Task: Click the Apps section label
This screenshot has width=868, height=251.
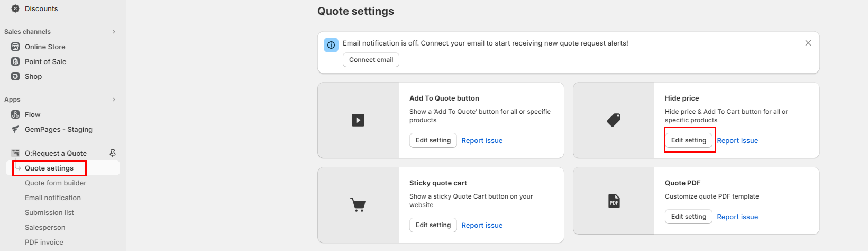Action: pos(12,100)
